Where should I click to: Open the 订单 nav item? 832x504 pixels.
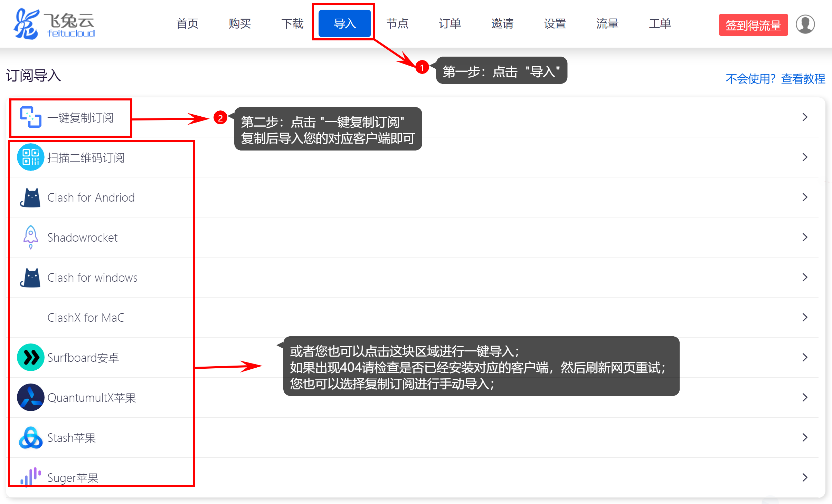click(450, 23)
